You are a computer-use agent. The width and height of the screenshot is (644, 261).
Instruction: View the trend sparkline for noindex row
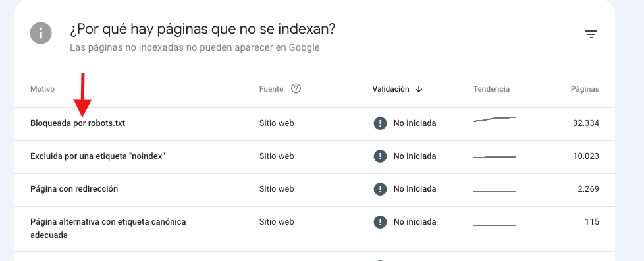tap(495, 157)
